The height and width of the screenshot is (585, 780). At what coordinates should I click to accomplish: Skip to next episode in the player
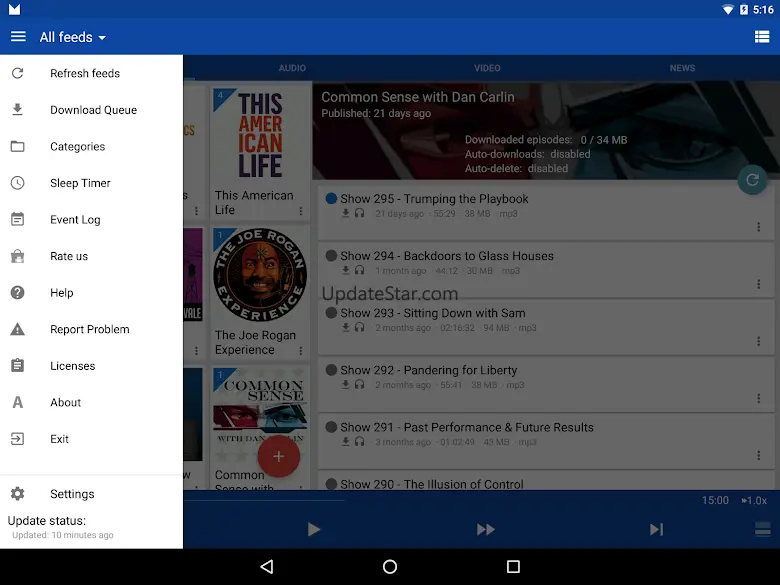pos(657,529)
